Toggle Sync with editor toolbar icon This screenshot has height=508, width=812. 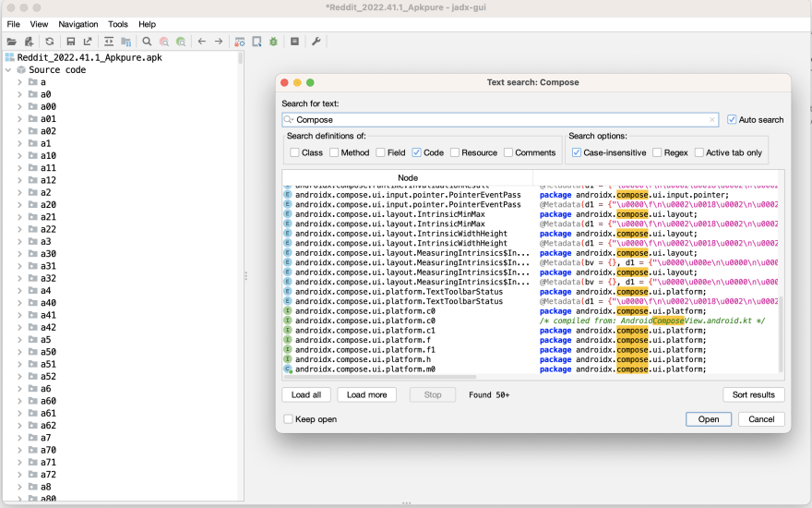point(109,42)
